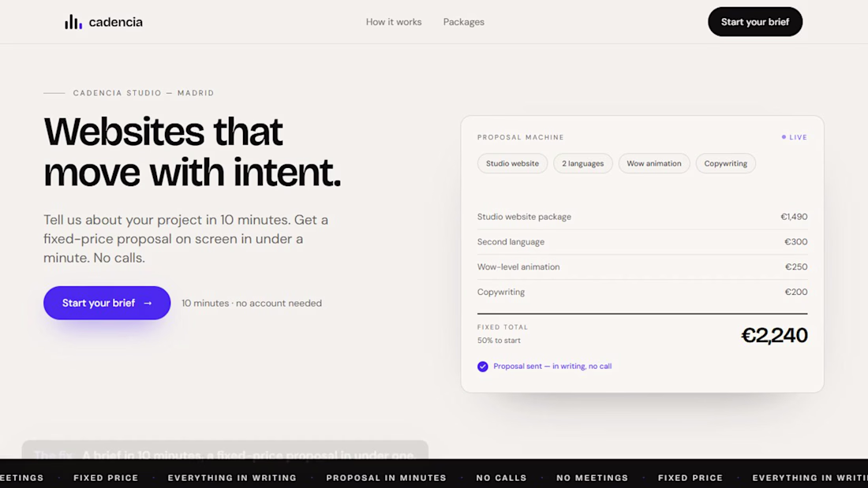Screen dimensions: 868x488
Task: Click the CADENCIA STUDIO — MADRID eyebrow text
Action: [x=144, y=93]
